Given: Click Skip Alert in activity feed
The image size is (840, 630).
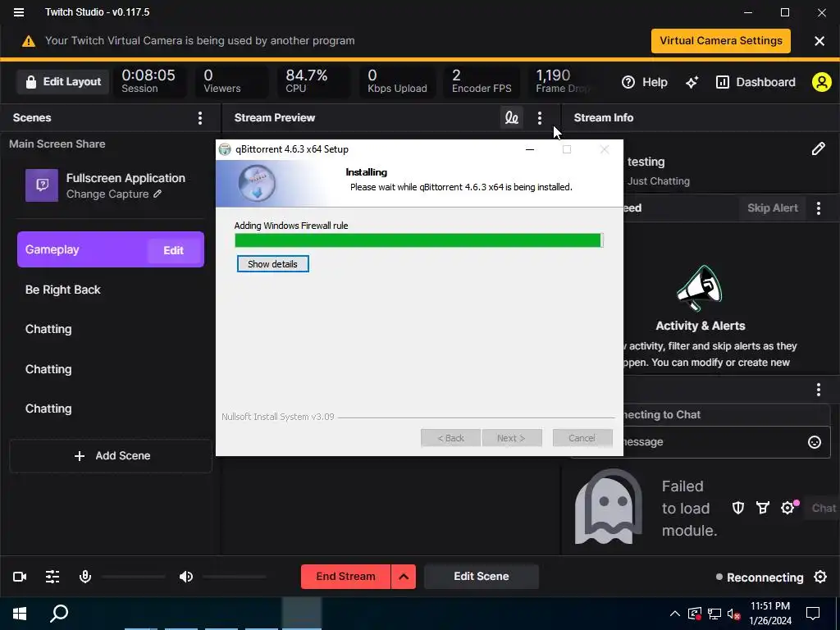Looking at the screenshot, I should coord(773,208).
